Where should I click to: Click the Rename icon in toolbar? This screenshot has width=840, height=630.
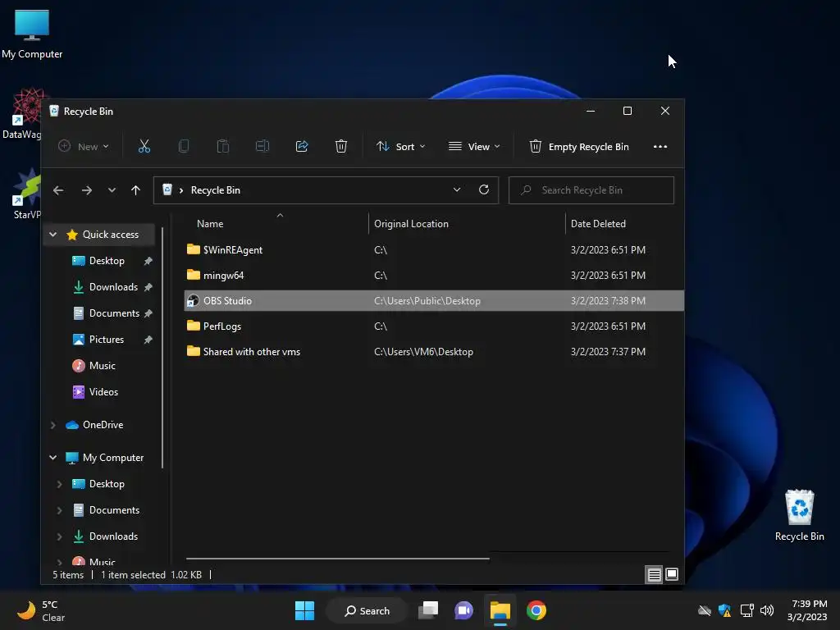coord(262,146)
